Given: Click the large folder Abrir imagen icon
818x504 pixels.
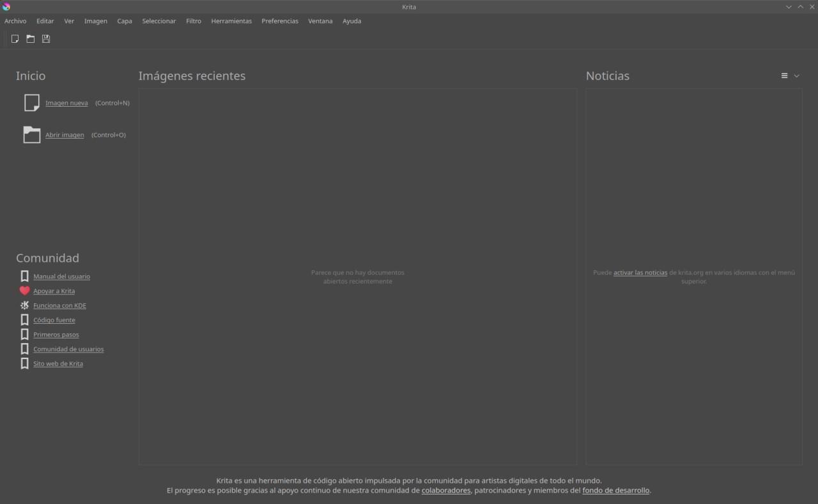Looking at the screenshot, I should pyautogui.click(x=31, y=135).
